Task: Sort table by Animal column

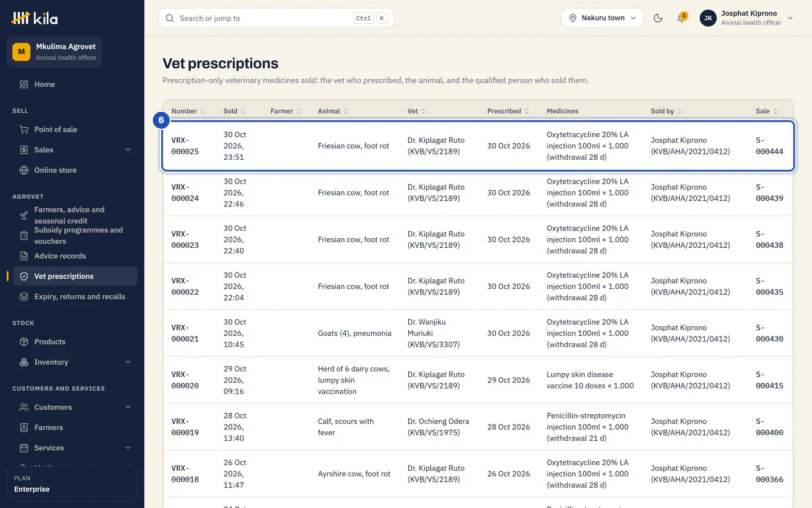Action: tap(333, 111)
